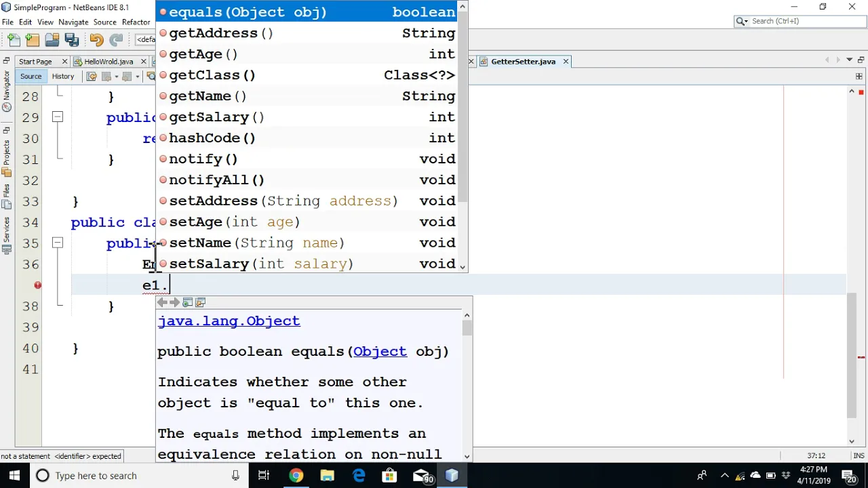Screen dimensions: 868x488
Task: Select getAddress() from the completion list
Action: pyautogui.click(x=308, y=33)
